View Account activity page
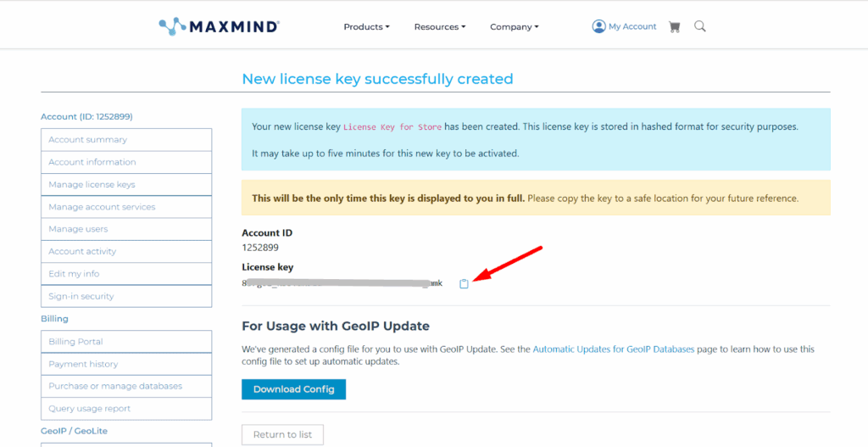868x447 pixels. [x=126, y=251]
